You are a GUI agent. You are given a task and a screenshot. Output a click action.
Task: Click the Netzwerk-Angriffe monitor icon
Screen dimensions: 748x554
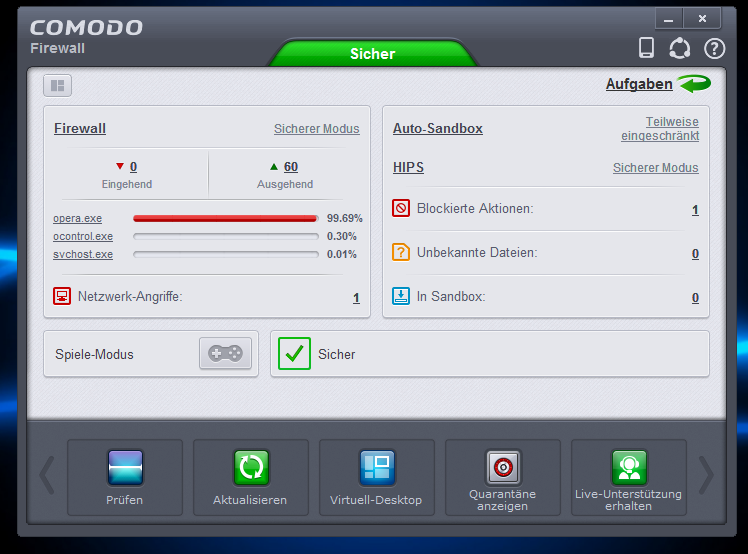62,296
